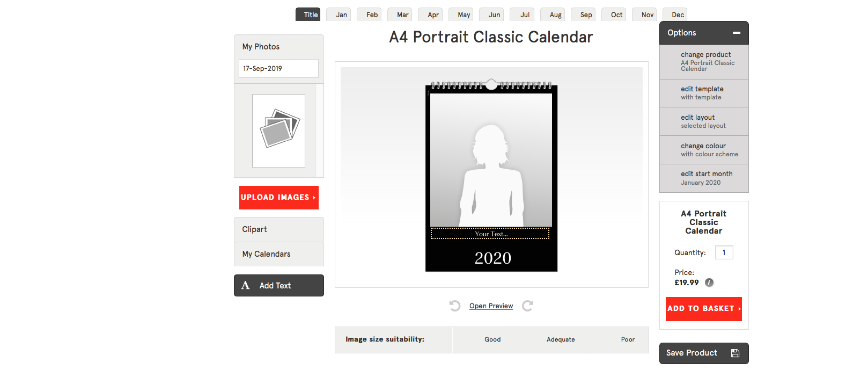Click into the Quantity input field

tap(724, 253)
